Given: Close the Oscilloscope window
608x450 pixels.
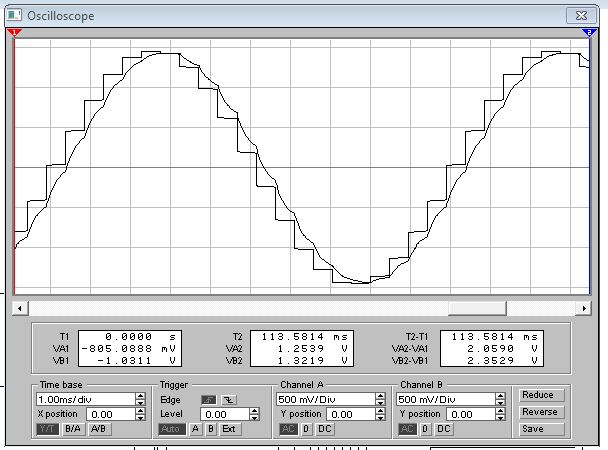Looking at the screenshot, I should pyautogui.click(x=581, y=16).
